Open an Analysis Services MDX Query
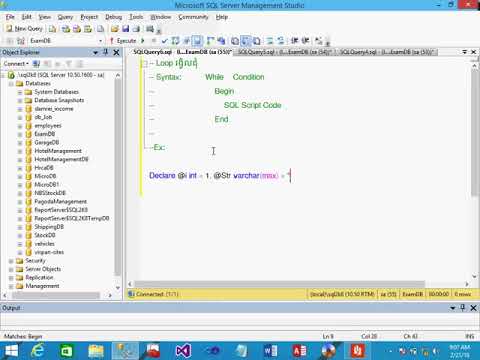The image size is (480, 360). (66, 29)
